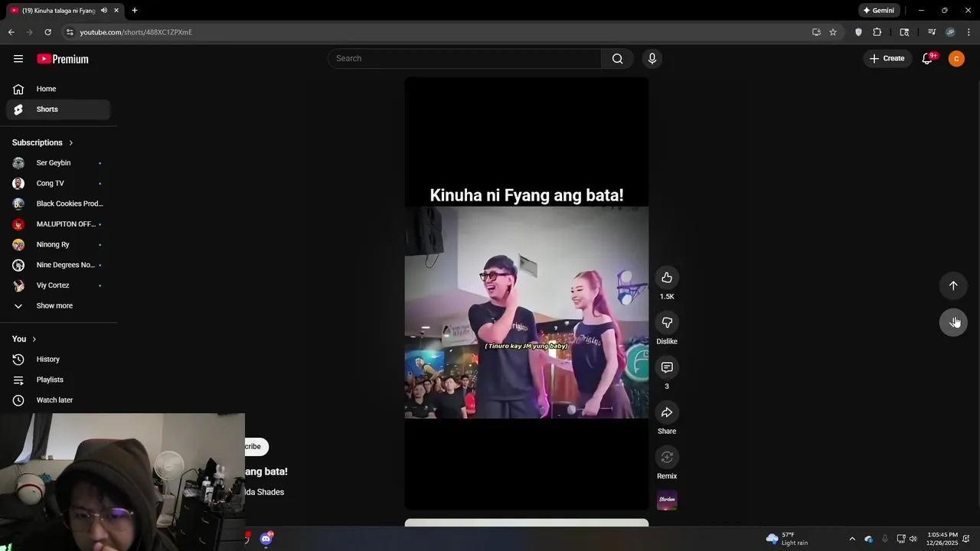Image resolution: width=980 pixels, height=551 pixels.
Task: Bookmark this page with the star
Action: tap(833, 32)
